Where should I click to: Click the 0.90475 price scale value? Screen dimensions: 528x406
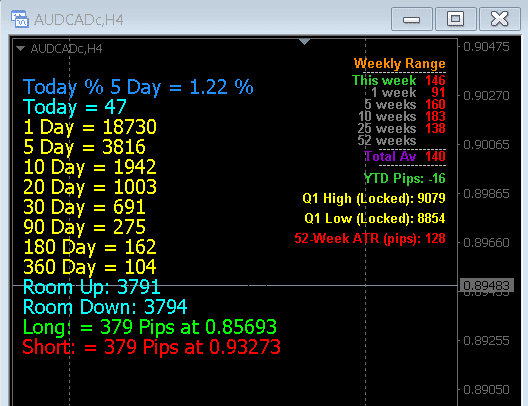(486, 47)
